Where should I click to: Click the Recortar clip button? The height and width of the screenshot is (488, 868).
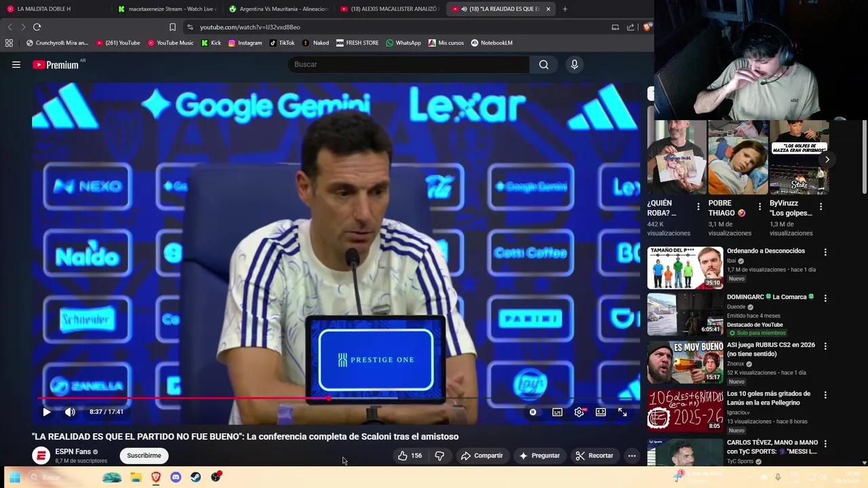(x=593, y=455)
